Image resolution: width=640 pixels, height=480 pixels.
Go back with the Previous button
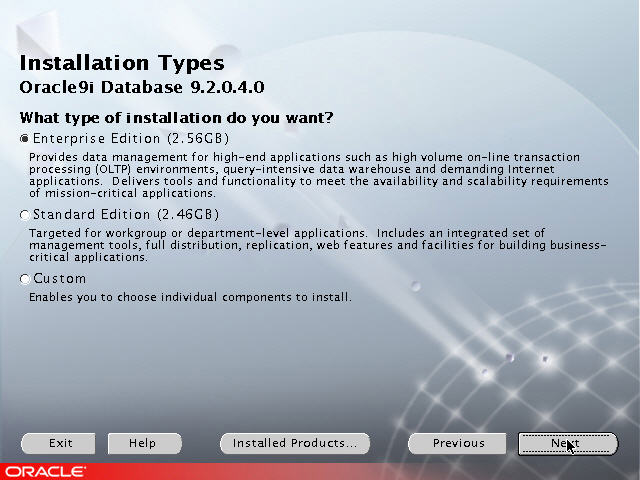(457, 443)
